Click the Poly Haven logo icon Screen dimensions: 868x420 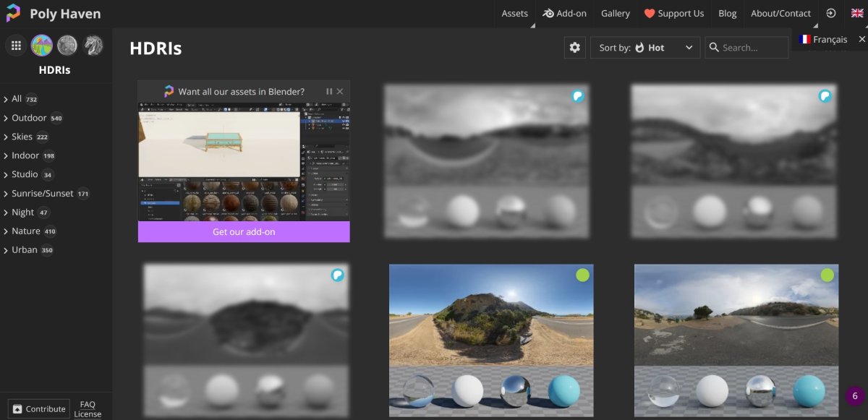click(14, 14)
